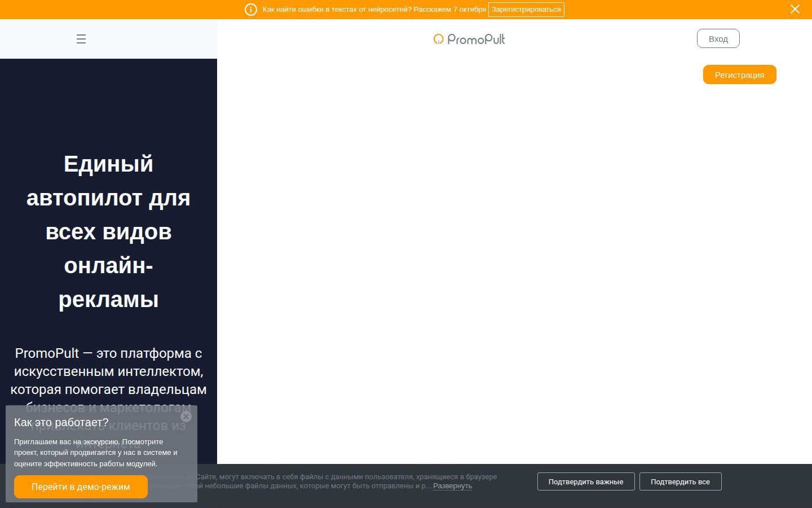The height and width of the screenshot is (508, 812).
Task: Click the 'Зарегистрироваться' banner button
Action: 526,10
